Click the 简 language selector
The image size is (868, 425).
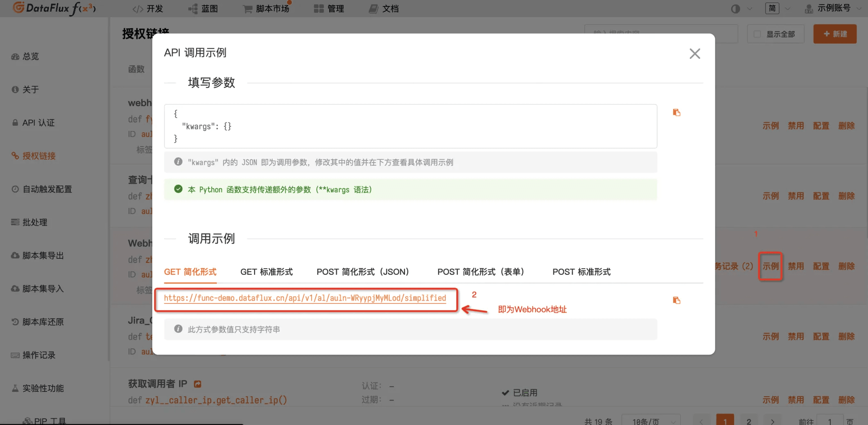coord(772,9)
